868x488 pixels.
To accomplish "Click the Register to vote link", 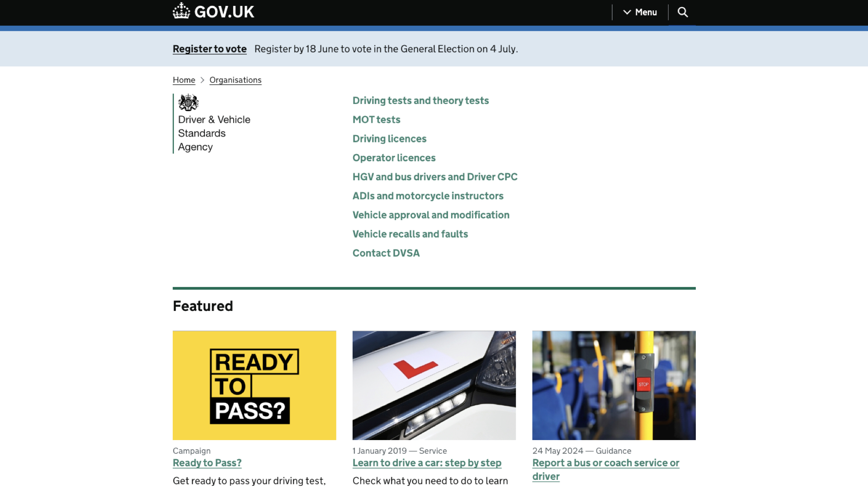I will (209, 49).
